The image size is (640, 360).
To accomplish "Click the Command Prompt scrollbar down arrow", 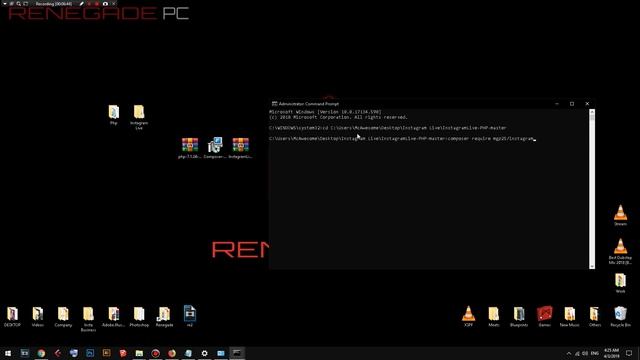I will (x=592, y=266).
